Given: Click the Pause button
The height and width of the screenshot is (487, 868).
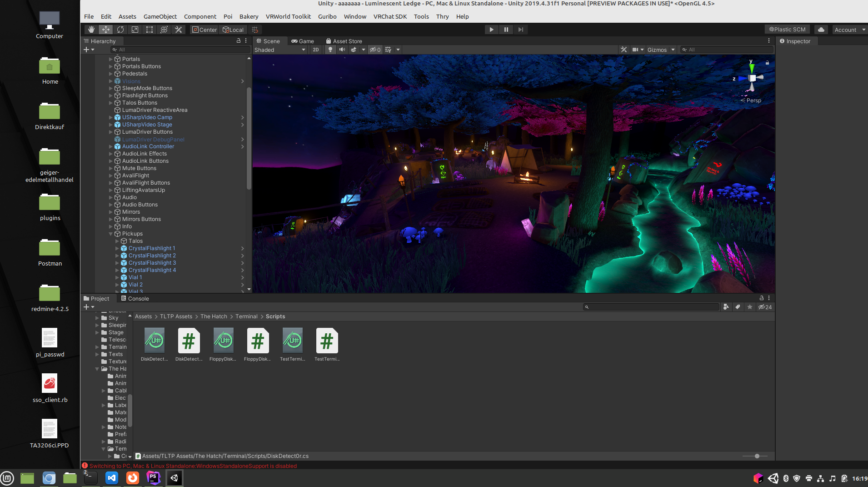Looking at the screenshot, I should click(506, 30).
